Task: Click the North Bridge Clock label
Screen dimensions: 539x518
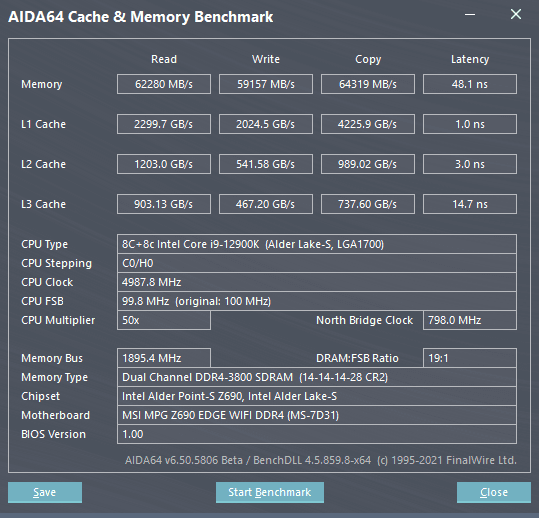Action: pyautogui.click(x=364, y=320)
